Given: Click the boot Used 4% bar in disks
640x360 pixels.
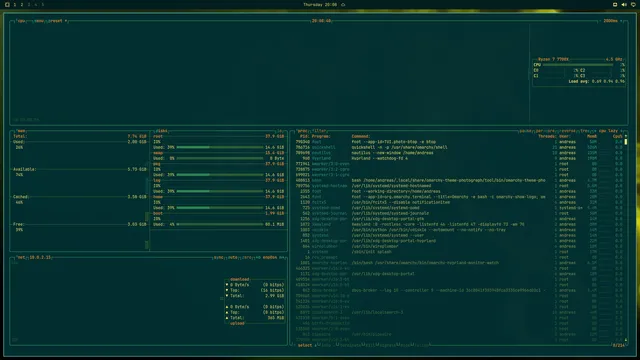Looking at the screenshot, I should tap(220, 224).
